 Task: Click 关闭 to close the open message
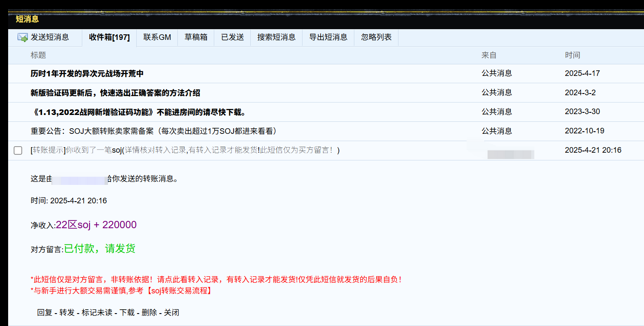click(171, 313)
